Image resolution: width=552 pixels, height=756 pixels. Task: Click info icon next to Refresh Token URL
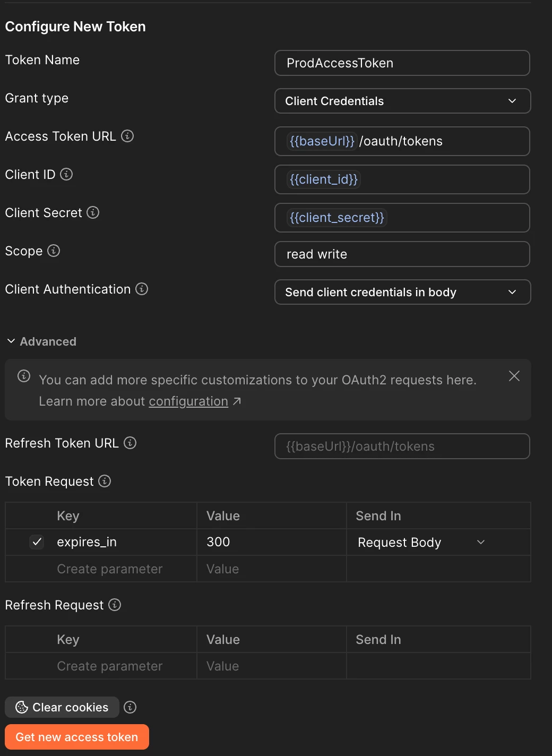[x=130, y=443]
